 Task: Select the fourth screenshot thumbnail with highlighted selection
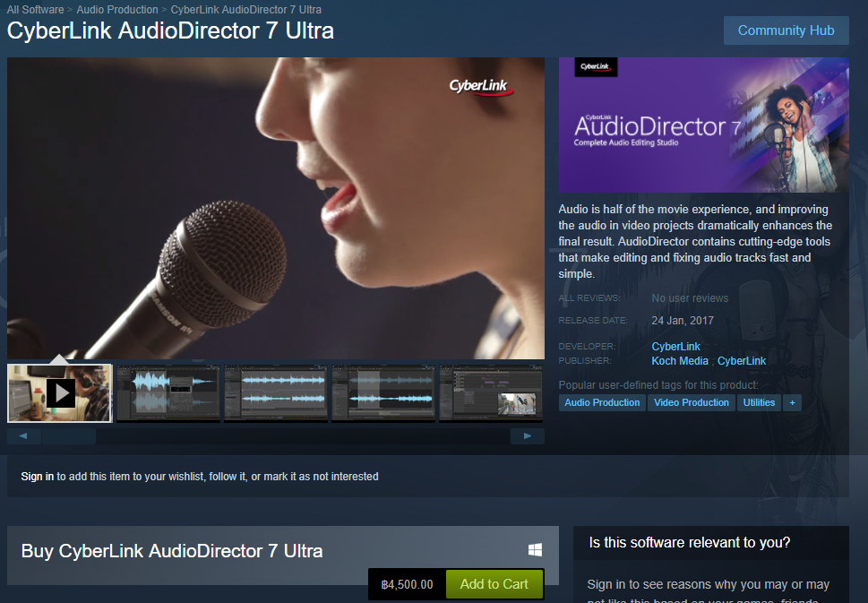[383, 393]
